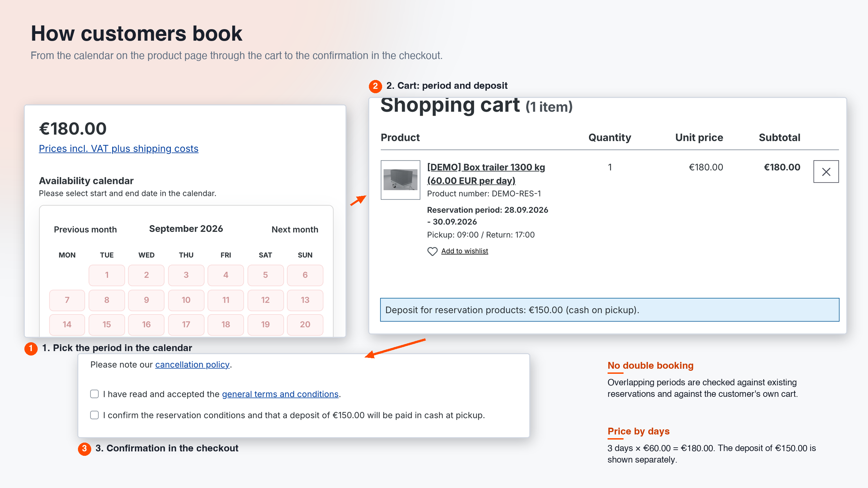Viewport: 868px width, 488px height.
Task: Click 'Product number: DEMO-RES-1' text
Action: [x=484, y=194]
